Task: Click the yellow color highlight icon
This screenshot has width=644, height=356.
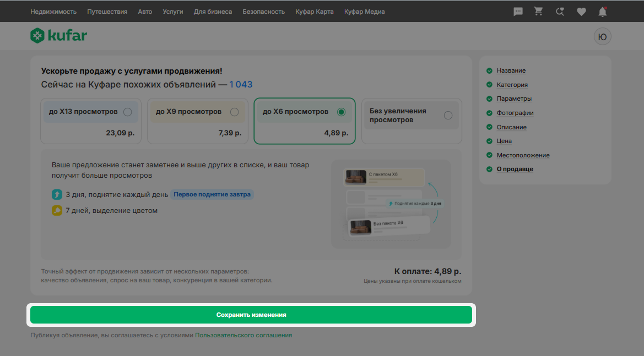Action: tap(57, 210)
